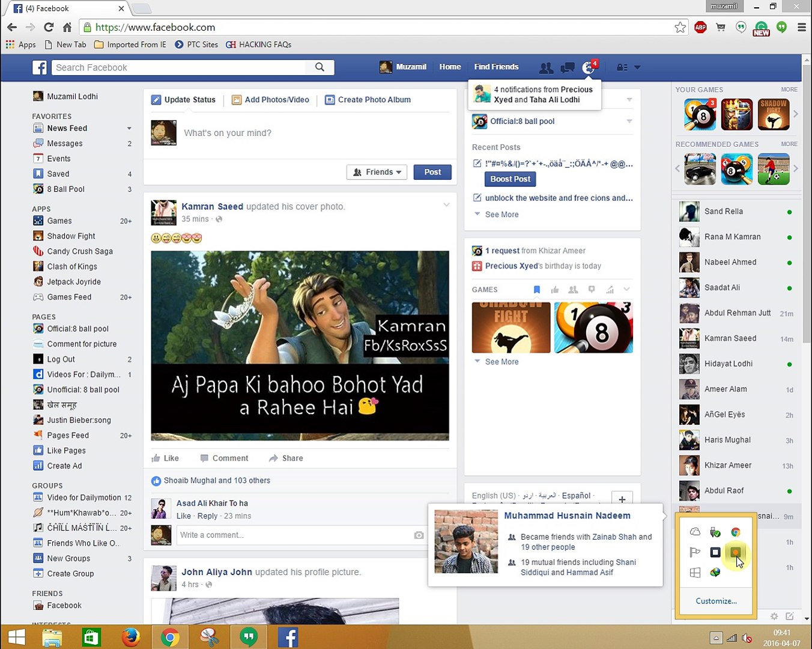Open Windows Store from the taskbar
The image size is (812, 649).
pos(91,637)
